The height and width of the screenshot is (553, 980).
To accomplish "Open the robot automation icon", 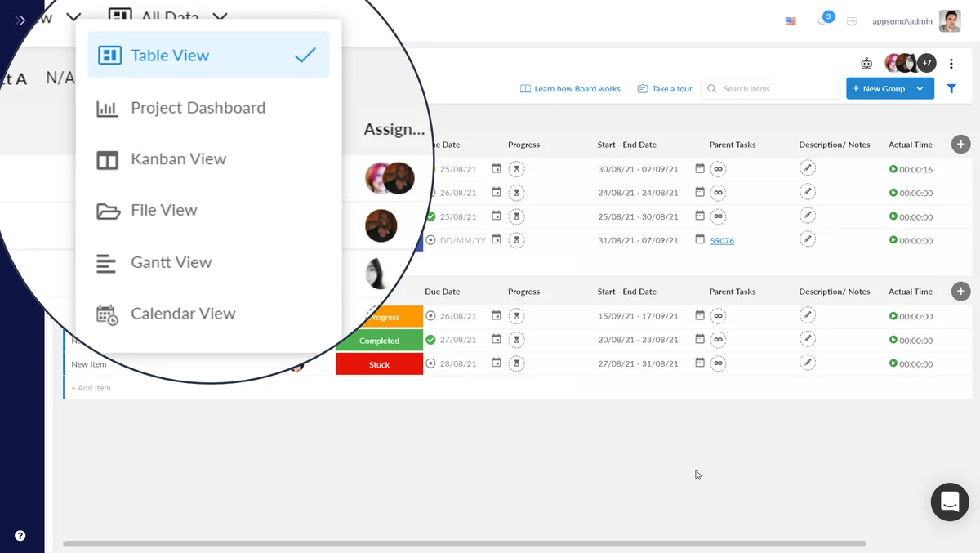I will [x=866, y=63].
